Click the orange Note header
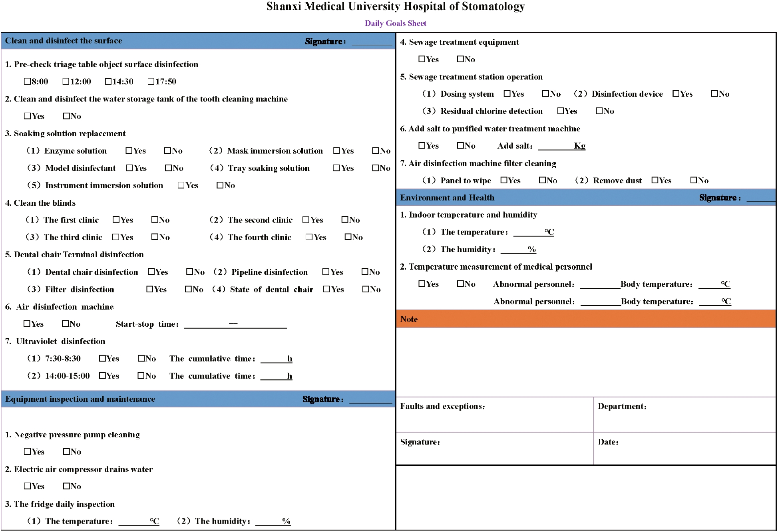The image size is (780, 532). [586, 319]
